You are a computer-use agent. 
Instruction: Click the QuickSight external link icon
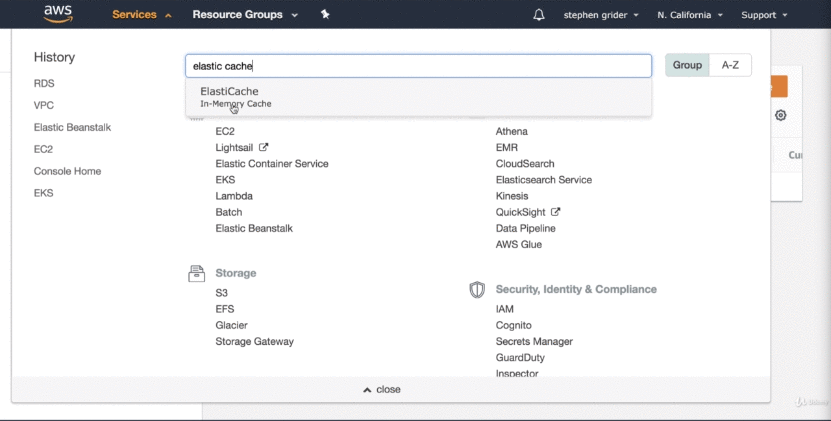tap(555, 212)
